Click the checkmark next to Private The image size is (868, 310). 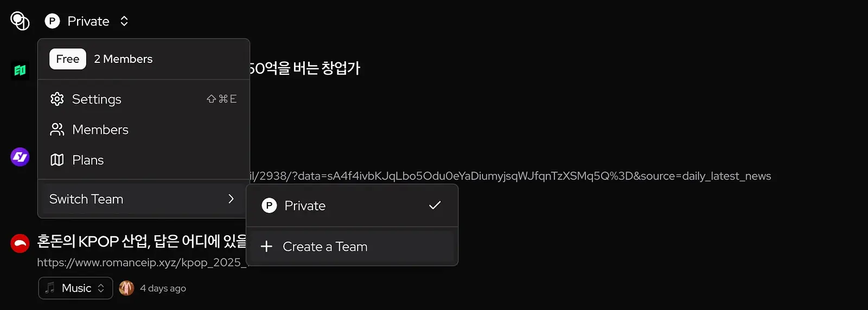[435, 205]
